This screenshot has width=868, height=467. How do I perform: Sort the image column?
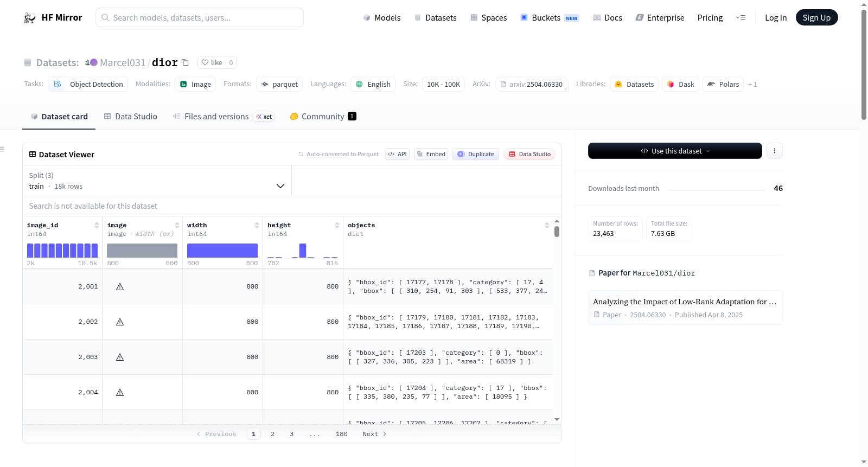click(x=177, y=225)
